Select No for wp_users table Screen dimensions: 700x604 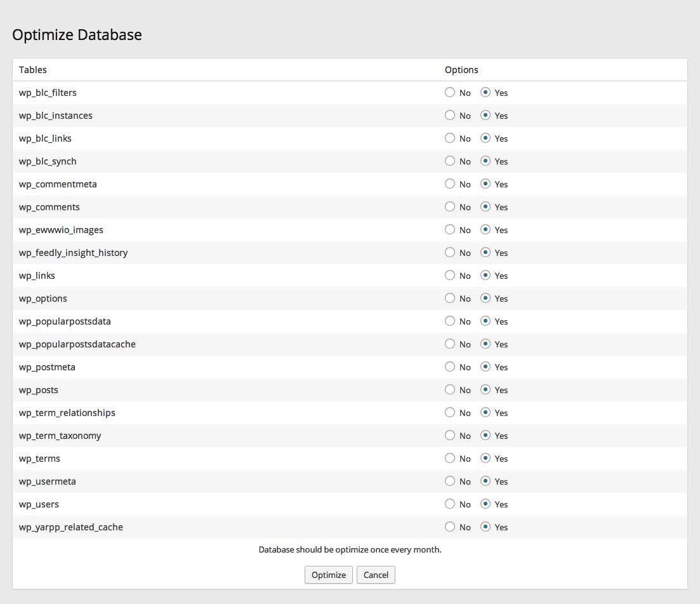click(450, 504)
